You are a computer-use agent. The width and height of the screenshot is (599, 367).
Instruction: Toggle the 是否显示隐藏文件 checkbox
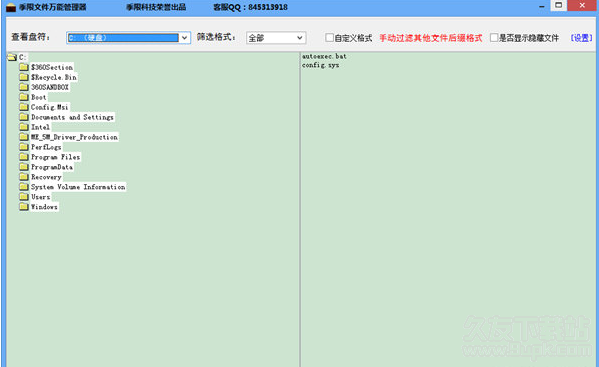click(x=494, y=37)
